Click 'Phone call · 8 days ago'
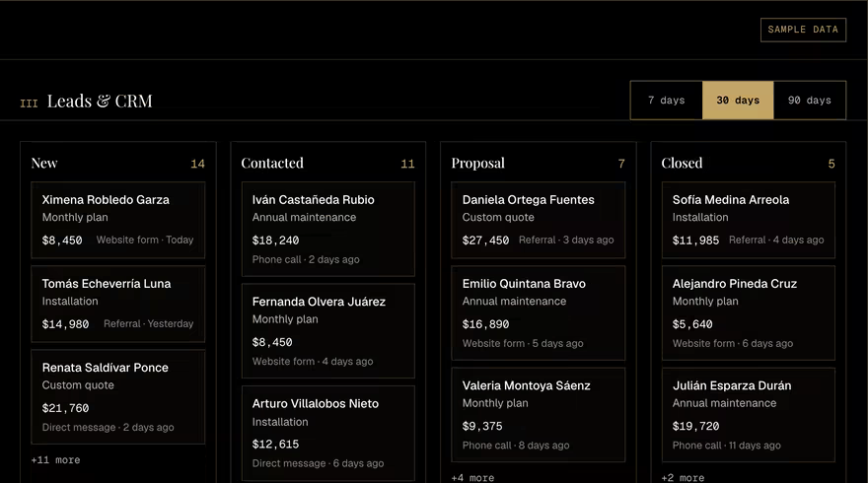Viewport: 868px width, 483px height. [516, 445]
